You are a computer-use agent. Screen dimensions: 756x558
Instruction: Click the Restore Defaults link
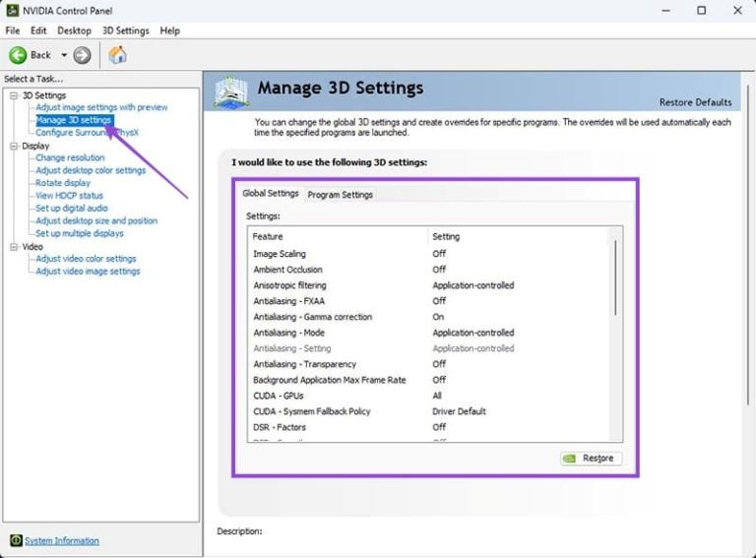tap(695, 102)
